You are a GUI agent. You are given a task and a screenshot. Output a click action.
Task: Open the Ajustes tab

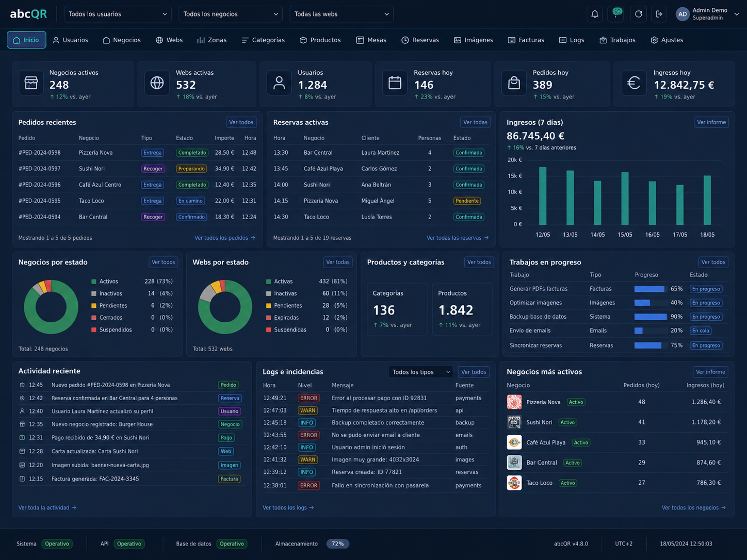(667, 40)
